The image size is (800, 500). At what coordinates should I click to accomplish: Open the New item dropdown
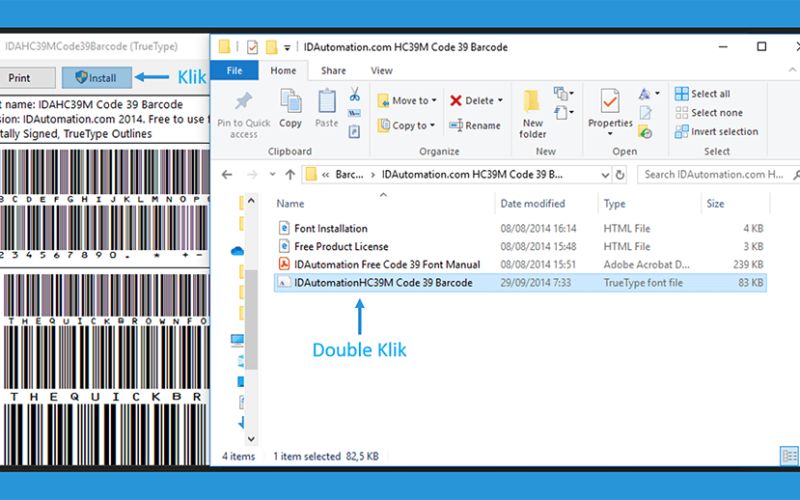(564, 93)
